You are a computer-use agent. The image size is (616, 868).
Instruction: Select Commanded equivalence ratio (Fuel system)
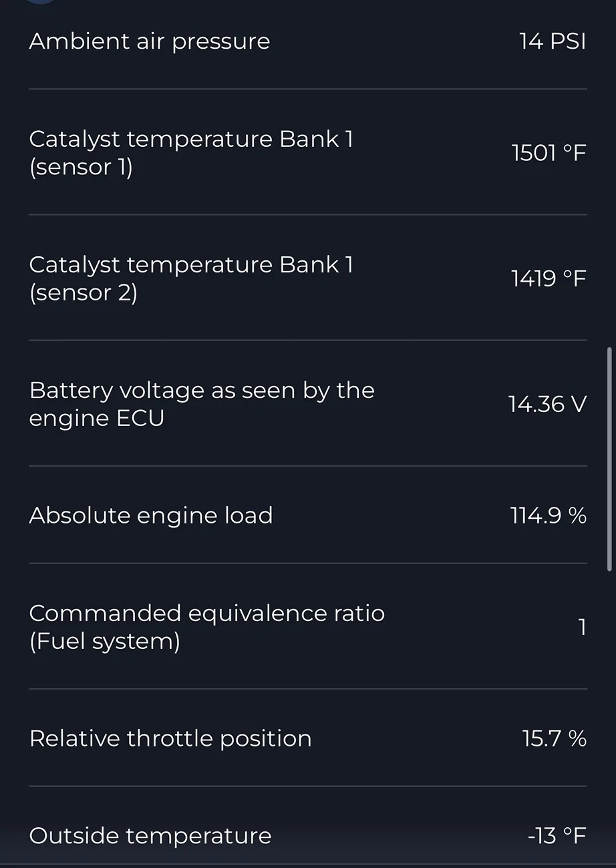206,627
